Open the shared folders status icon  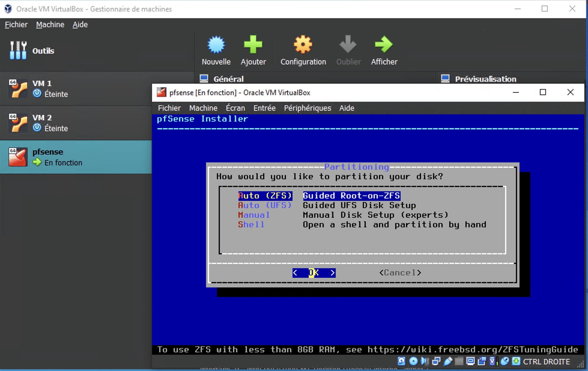pyautogui.click(x=459, y=361)
